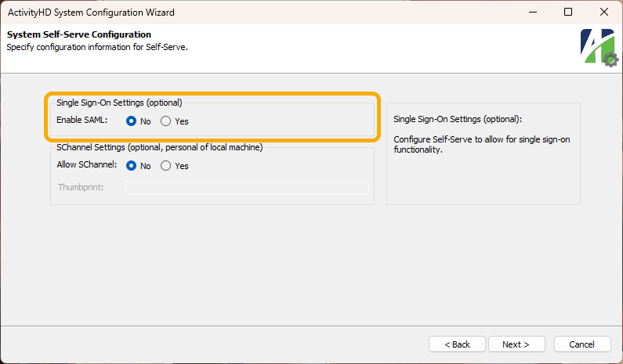Maximize the configuration wizard window
Viewport: 623px width, 364px height.
568,12
